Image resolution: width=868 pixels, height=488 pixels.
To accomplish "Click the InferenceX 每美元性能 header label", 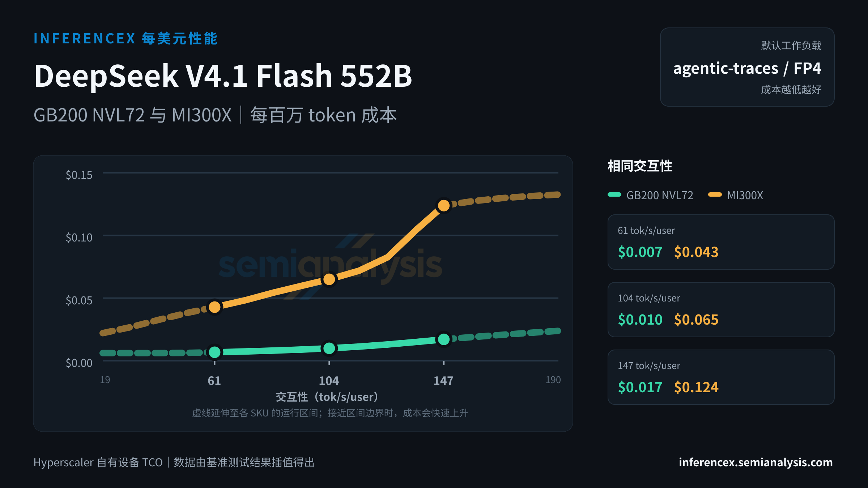I will (x=125, y=38).
